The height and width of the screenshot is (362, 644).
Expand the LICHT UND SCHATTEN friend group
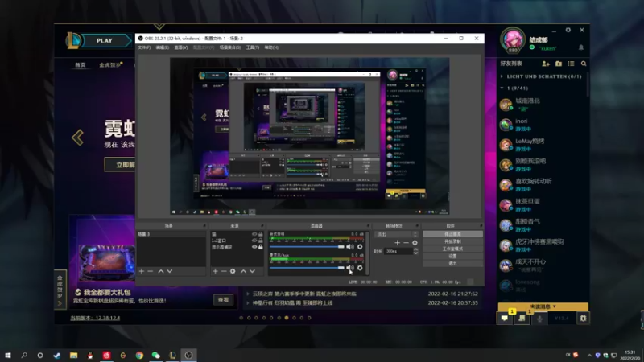pos(502,76)
